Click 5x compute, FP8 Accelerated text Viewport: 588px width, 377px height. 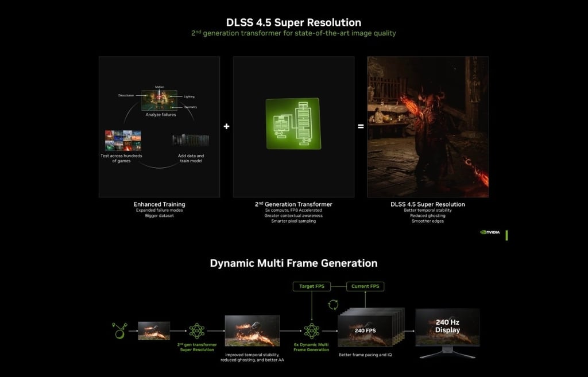(293, 210)
